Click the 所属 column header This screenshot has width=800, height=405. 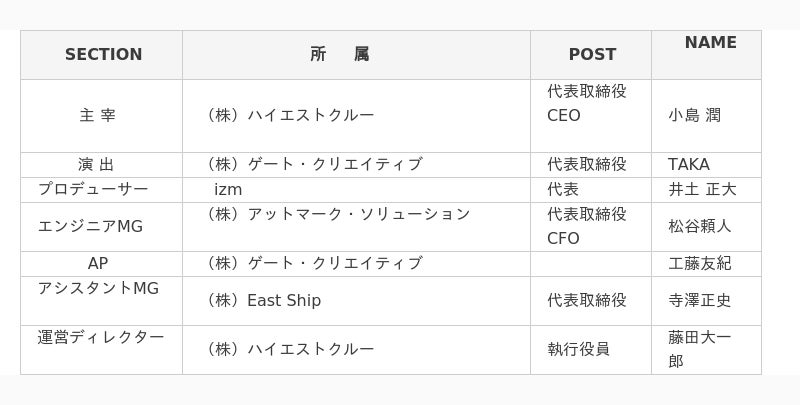[x=340, y=55]
